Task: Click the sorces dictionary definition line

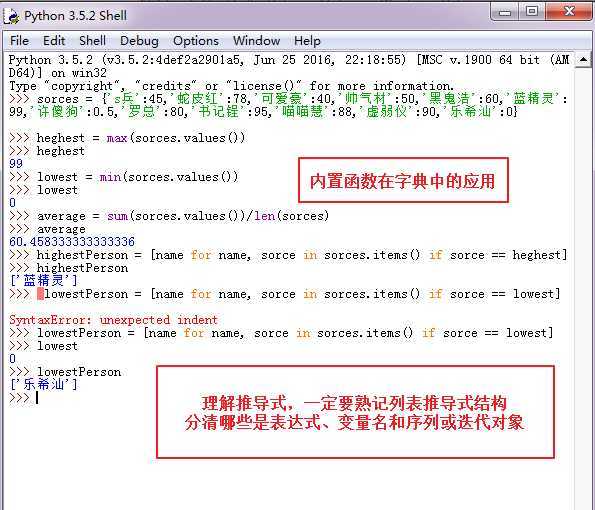Action: 288,105
